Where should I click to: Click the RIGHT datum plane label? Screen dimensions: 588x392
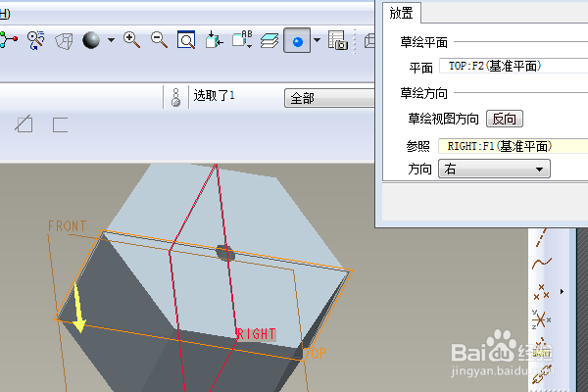point(257,334)
